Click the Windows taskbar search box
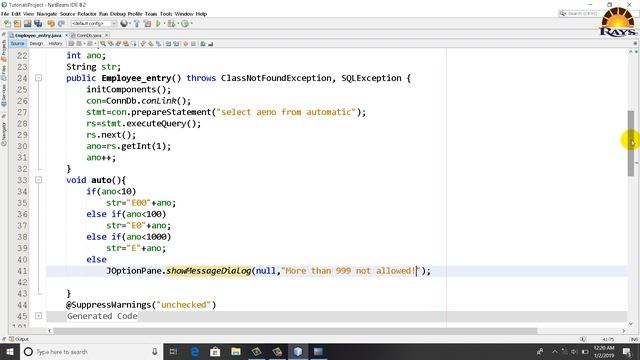This screenshot has width=640, height=360. coord(91,351)
